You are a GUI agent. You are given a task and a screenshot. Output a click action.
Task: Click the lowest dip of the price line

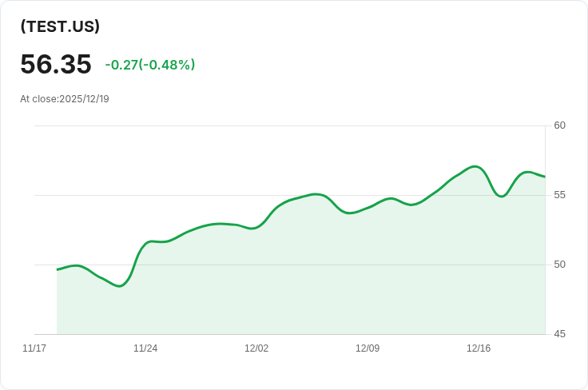click(119, 285)
